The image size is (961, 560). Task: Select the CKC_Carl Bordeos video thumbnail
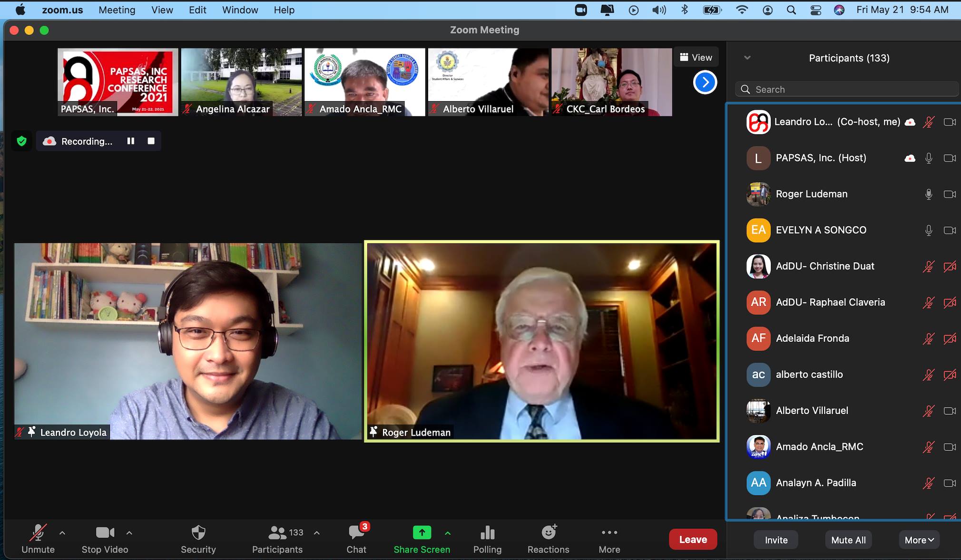612,82
